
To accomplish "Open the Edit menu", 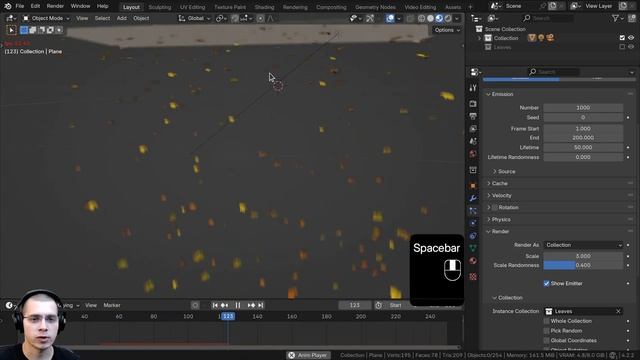I will click(x=35, y=6).
